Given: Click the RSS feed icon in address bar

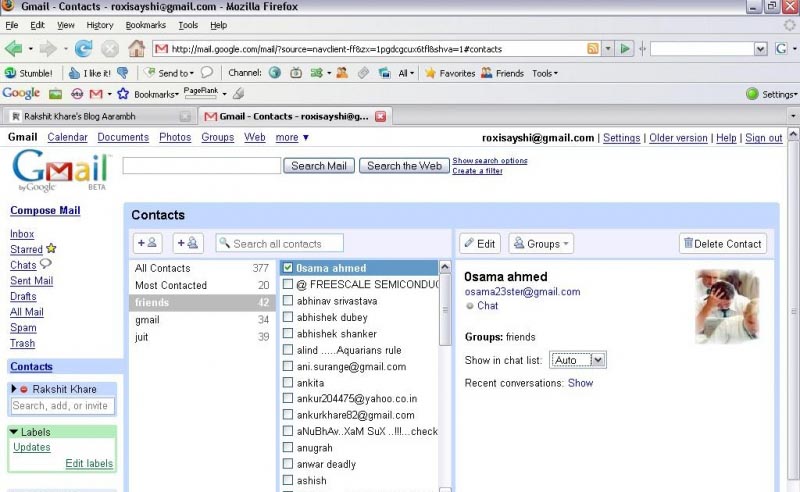Looking at the screenshot, I should coord(592,49).
